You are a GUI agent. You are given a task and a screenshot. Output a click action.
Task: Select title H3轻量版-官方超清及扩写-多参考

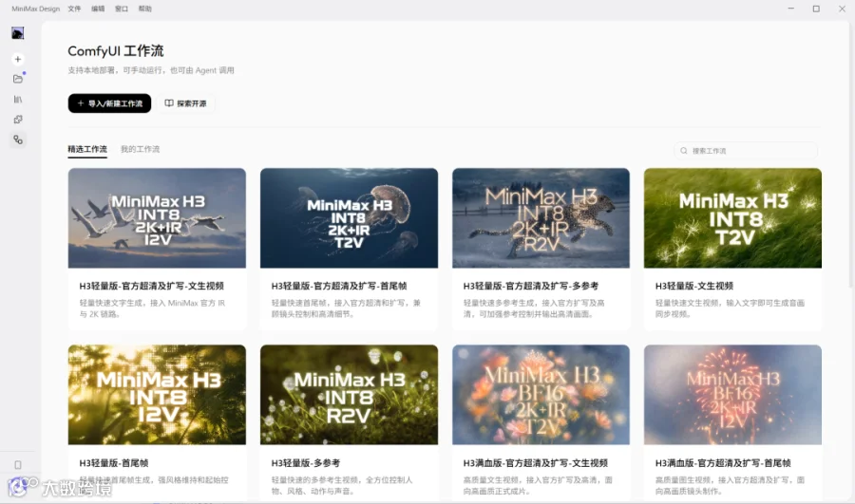click(531, 286)
